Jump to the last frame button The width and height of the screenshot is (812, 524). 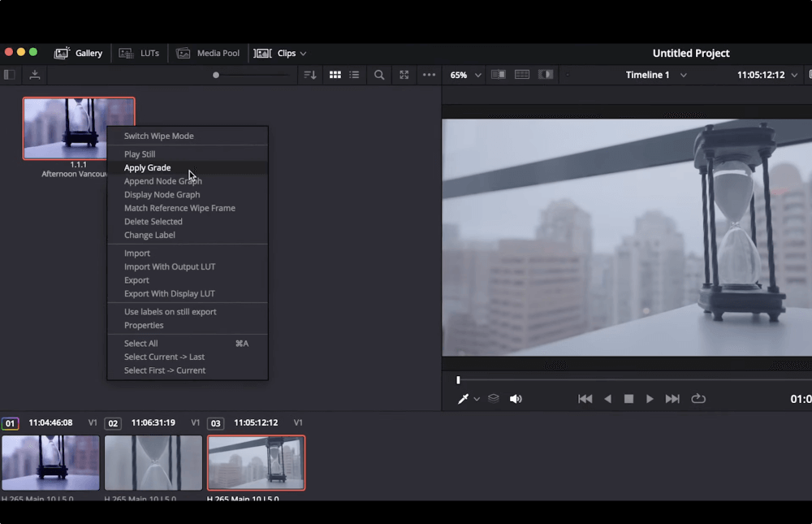click(x=672, y=399)
